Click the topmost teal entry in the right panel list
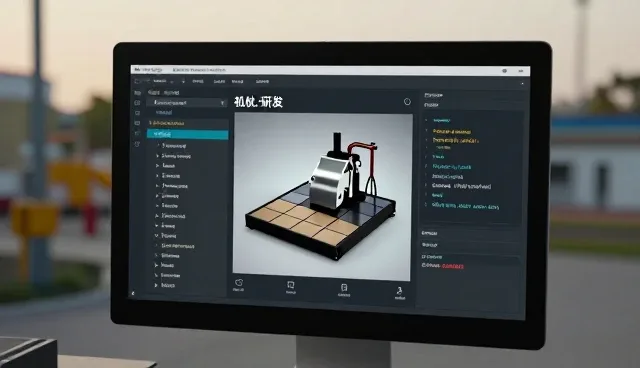This screenshot has width=640, height=368. (x=441, y=120)
